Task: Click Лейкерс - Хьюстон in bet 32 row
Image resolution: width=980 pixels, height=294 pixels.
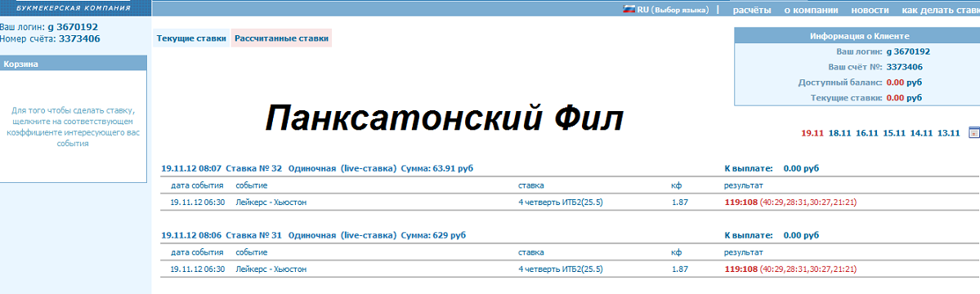Action: pos(272,203)
